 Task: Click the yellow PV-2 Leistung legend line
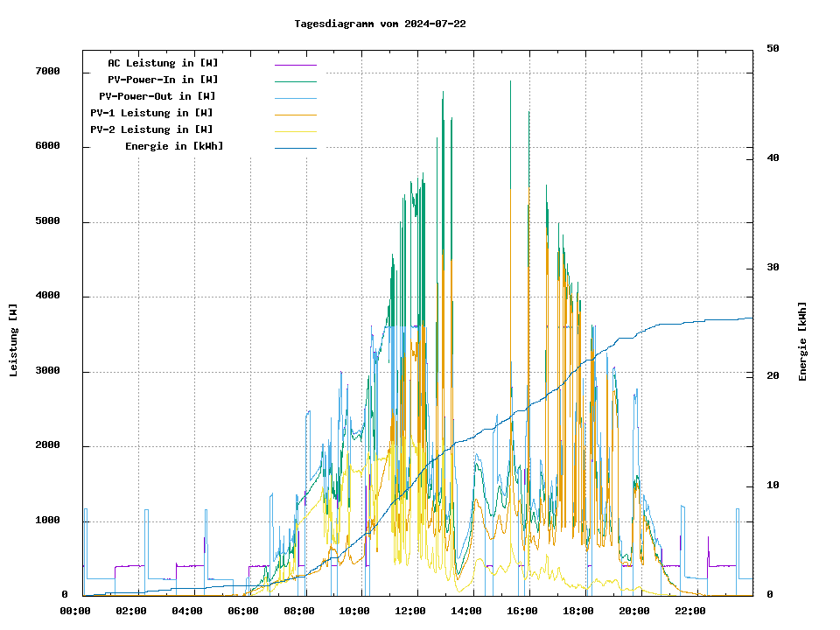295,131
